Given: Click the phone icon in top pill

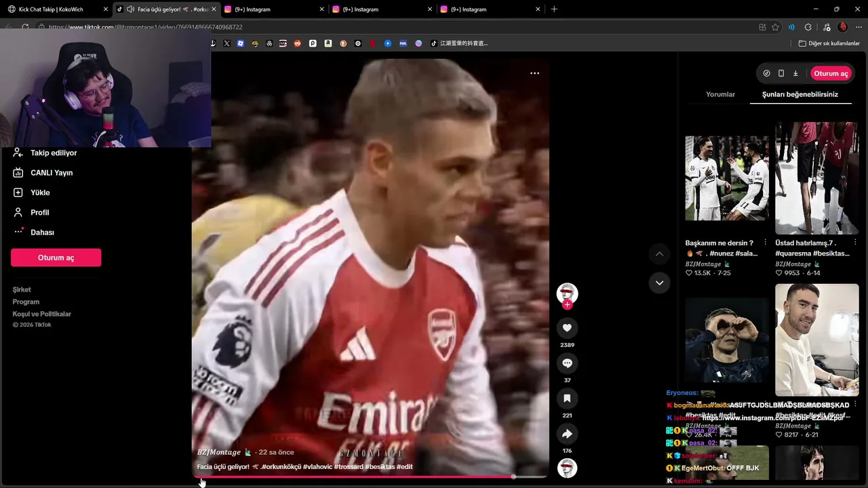Looking at the screenshot, I should [x=781, y=73].
